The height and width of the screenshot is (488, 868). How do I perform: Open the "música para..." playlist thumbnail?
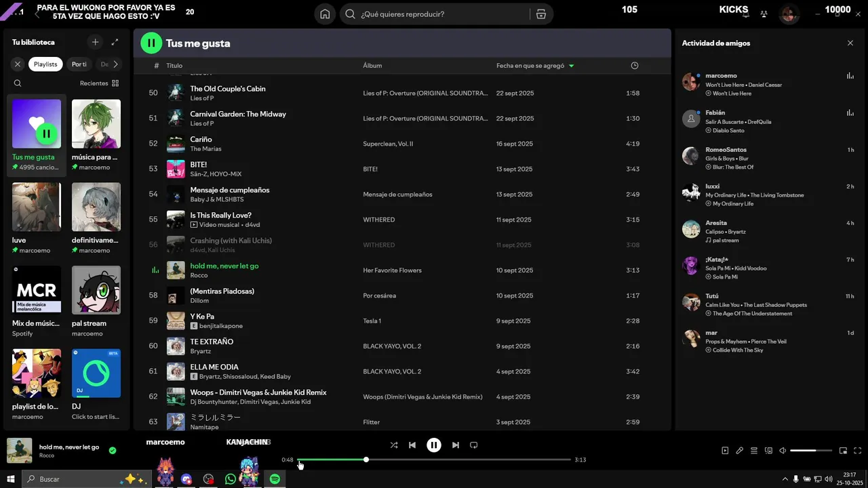[96, 124]
